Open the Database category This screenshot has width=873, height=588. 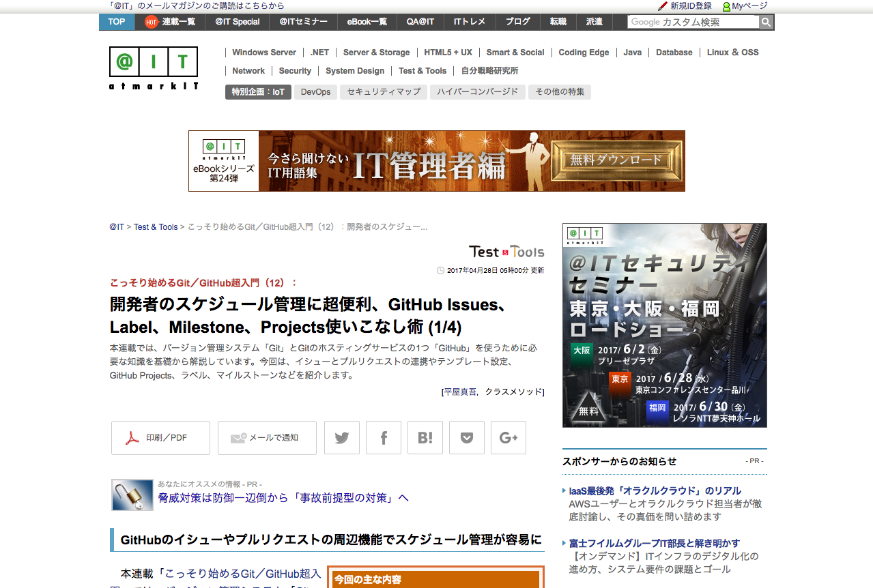point(674,53)
